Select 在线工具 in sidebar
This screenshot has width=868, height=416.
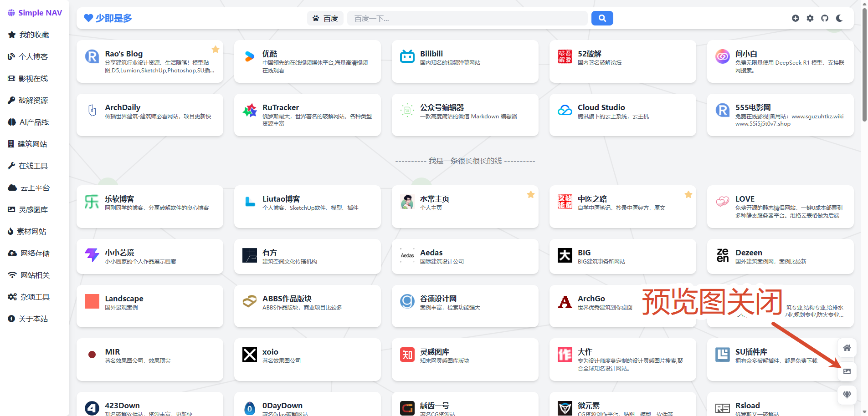pyautogui.click(x=28, y=166)
